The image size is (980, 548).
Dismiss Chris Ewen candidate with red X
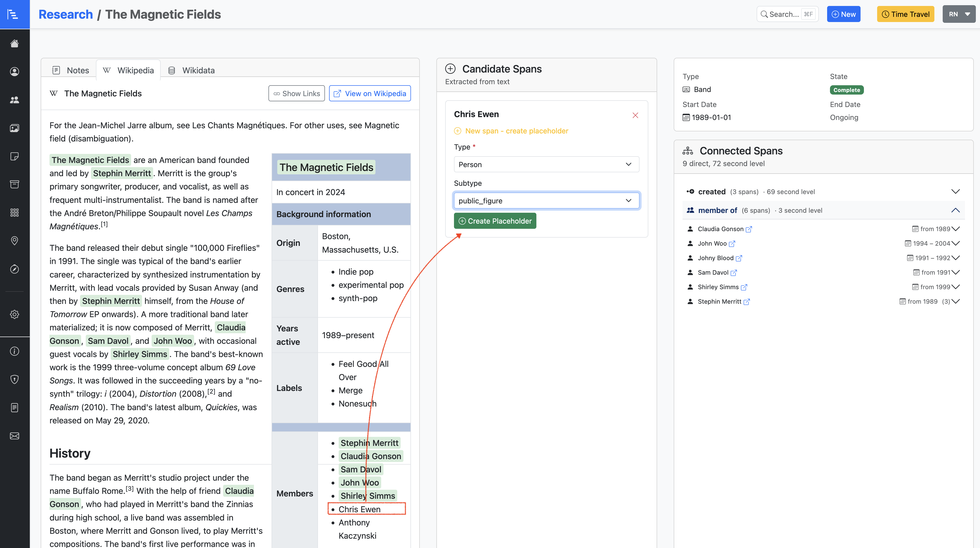[x=635, y=115]
